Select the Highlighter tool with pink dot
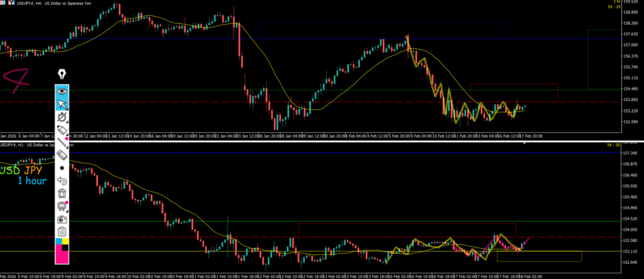 [x=62, y=129]
